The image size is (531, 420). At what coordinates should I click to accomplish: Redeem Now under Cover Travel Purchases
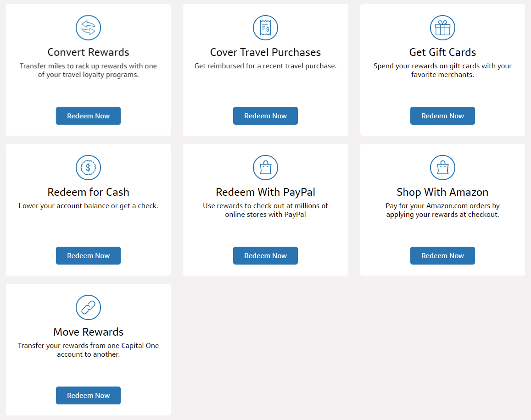click(265, 116)
